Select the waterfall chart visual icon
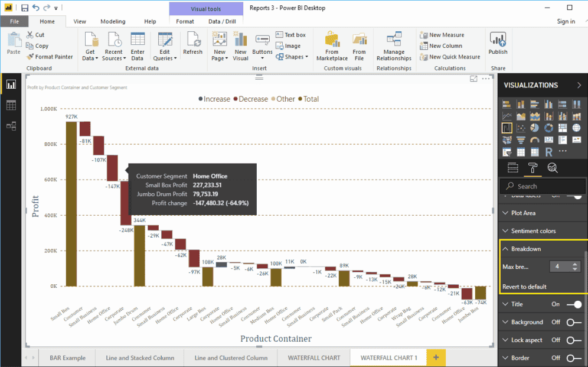 (x=507, y=128)
